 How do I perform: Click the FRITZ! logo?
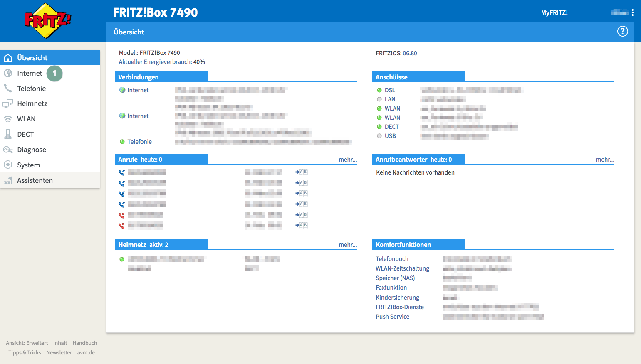coord(48,20)
